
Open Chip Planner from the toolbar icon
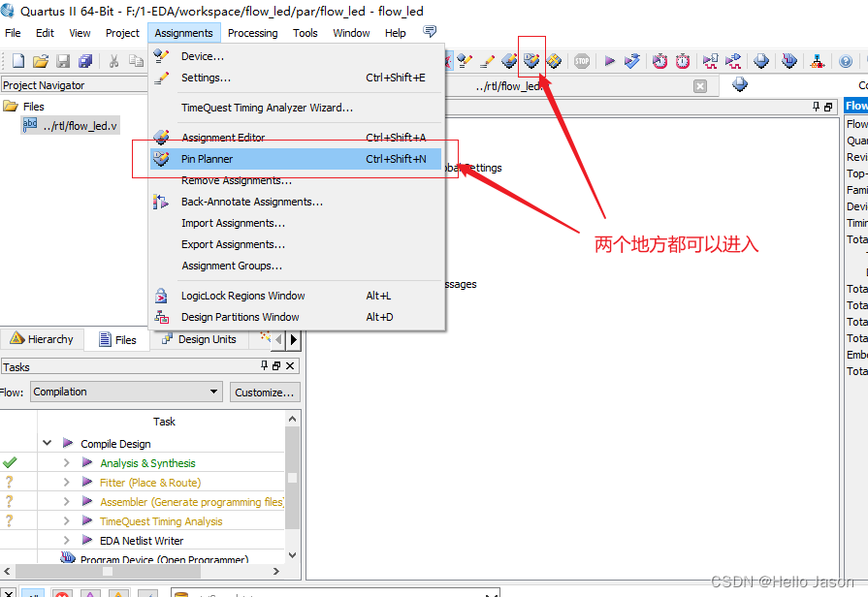pos(554,61)
